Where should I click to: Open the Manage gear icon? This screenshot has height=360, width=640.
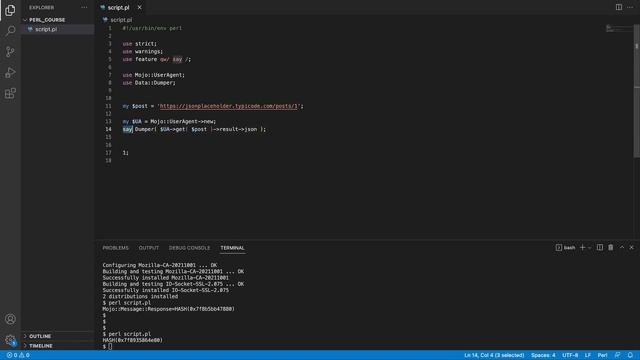point(10,340)
